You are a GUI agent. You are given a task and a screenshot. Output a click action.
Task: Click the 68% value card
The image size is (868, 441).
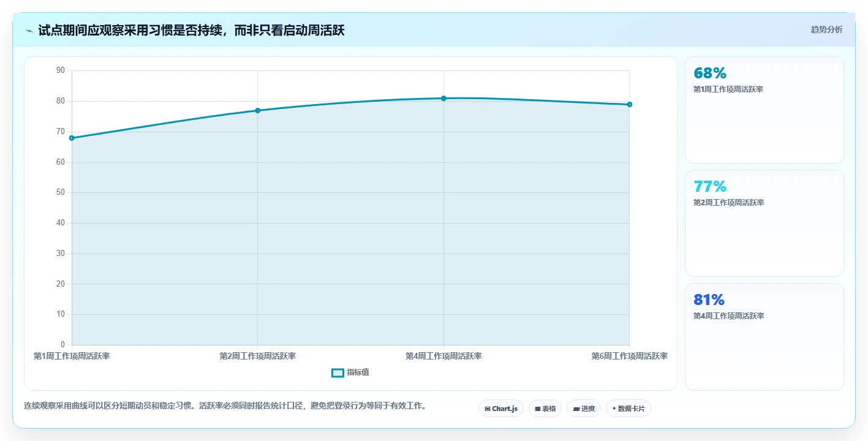point(764,110)
